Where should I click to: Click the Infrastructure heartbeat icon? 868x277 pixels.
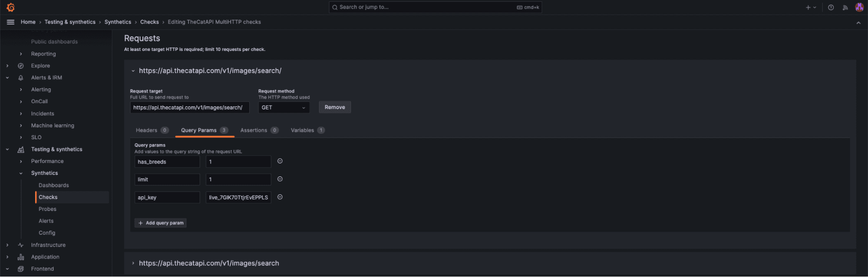(x=20, y=245)
